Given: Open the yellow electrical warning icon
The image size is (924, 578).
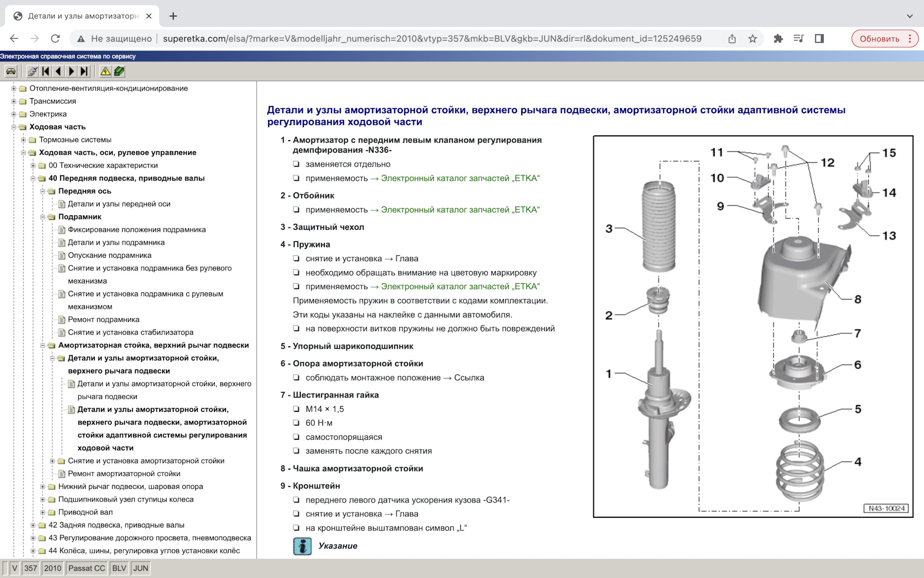Looking at the screenshot, I should (x=105, y=72).
